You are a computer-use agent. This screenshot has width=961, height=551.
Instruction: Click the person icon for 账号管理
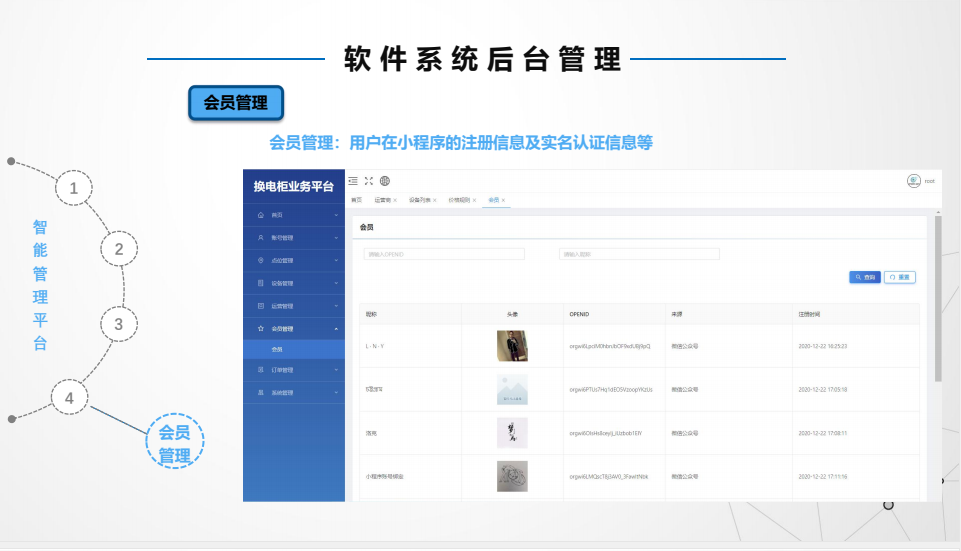pos(261,238)
